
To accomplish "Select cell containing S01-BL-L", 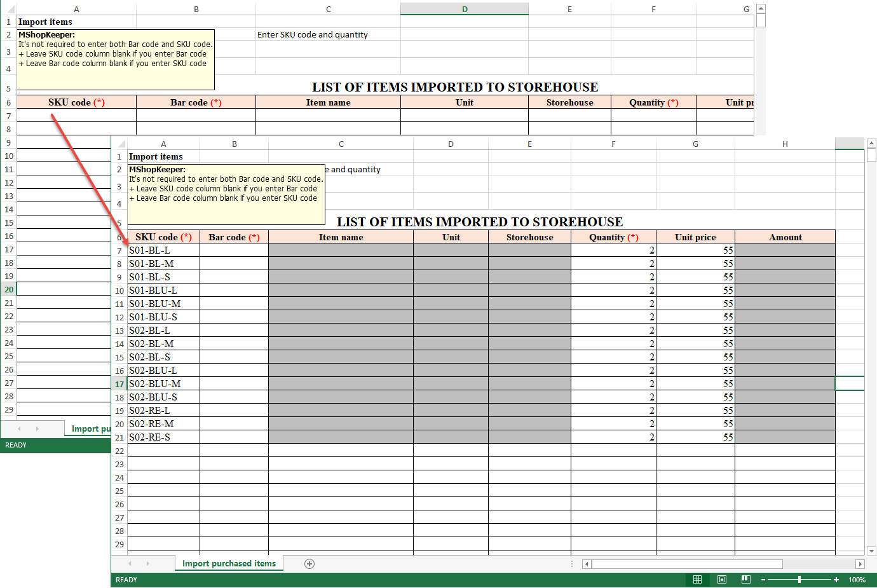I will click(163, 250).
